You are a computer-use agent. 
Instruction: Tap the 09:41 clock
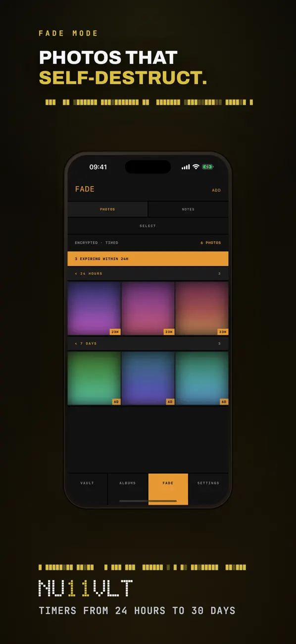[98, 167]
